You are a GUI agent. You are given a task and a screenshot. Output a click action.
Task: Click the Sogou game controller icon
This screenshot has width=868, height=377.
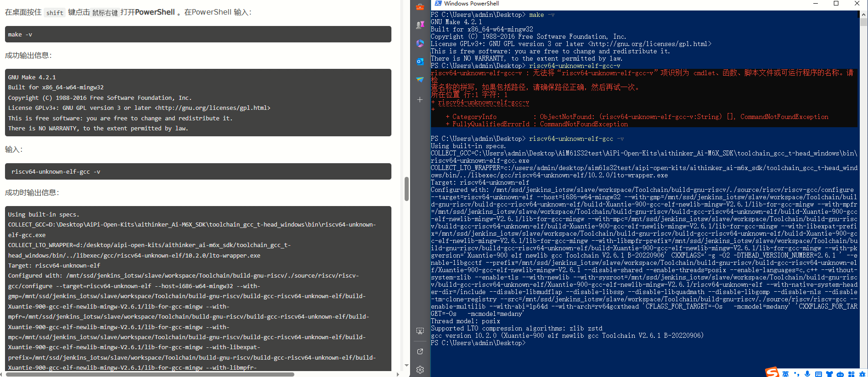tap(840, 374)
